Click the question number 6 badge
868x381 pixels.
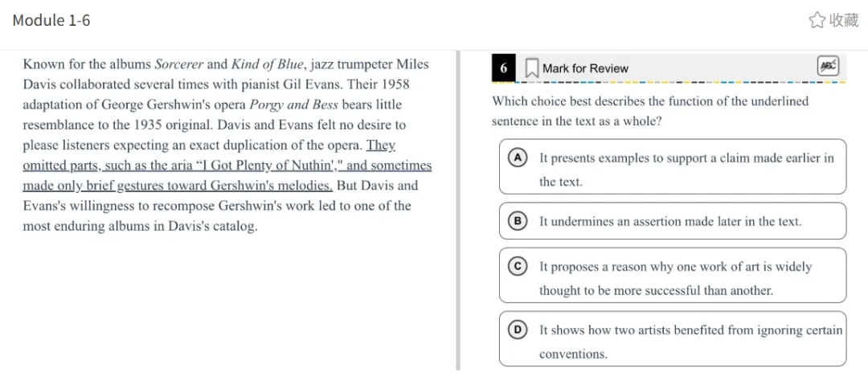point(504,68)
